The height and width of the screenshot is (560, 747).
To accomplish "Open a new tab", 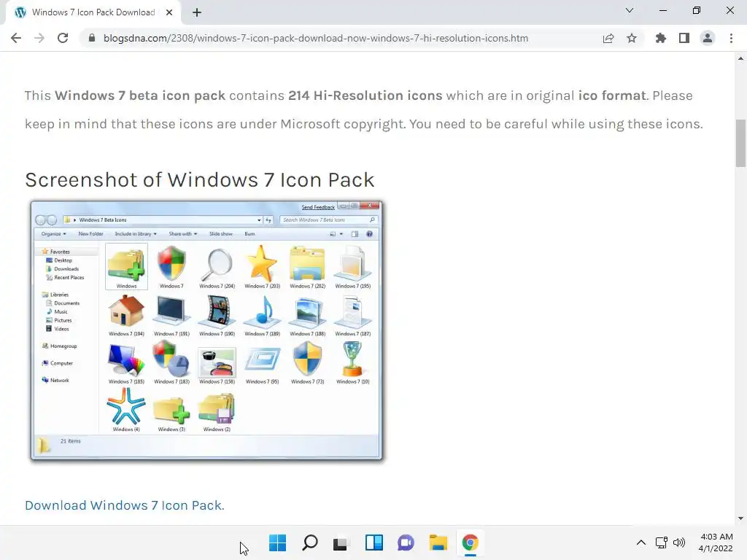I will [x=197, y=12].
